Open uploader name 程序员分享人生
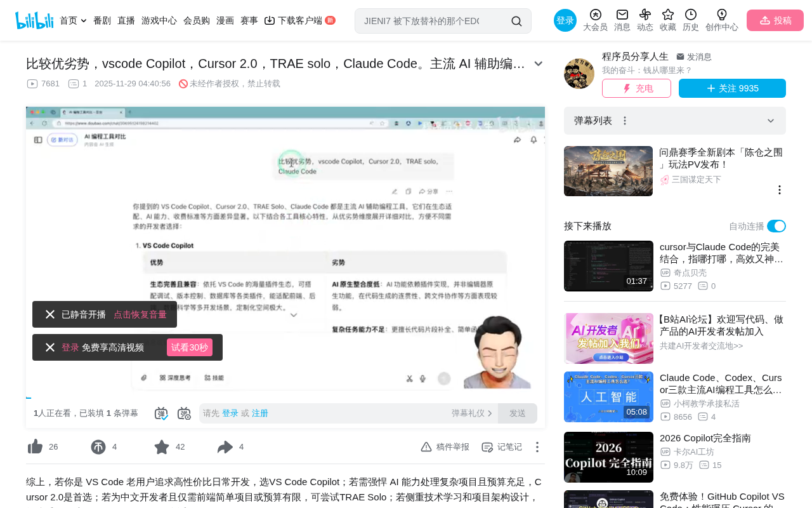The width and height of the screenshot is (812, 508). pos(635,57)
